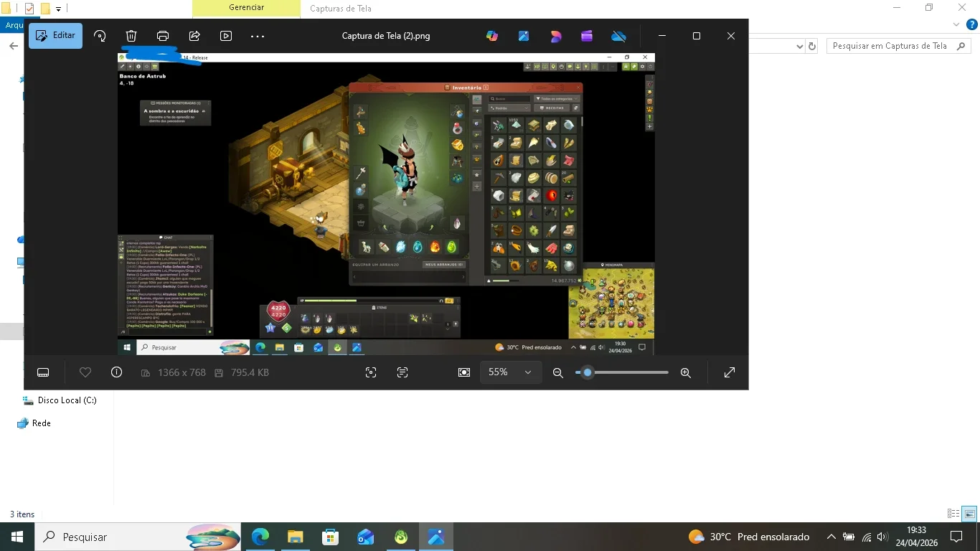Screen dimensions: 980x551
Task: Click the pink-orange app icon beside Designer
Action: 556,36
